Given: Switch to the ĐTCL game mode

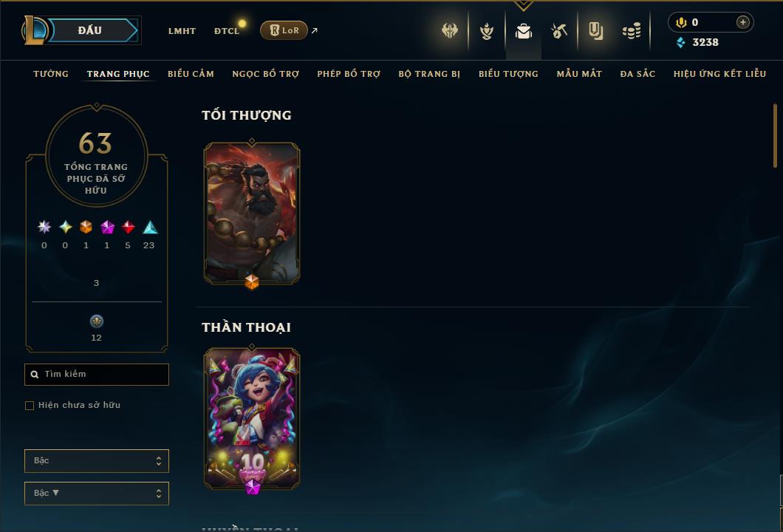Looking at the screenshot, I should point(227,31).
